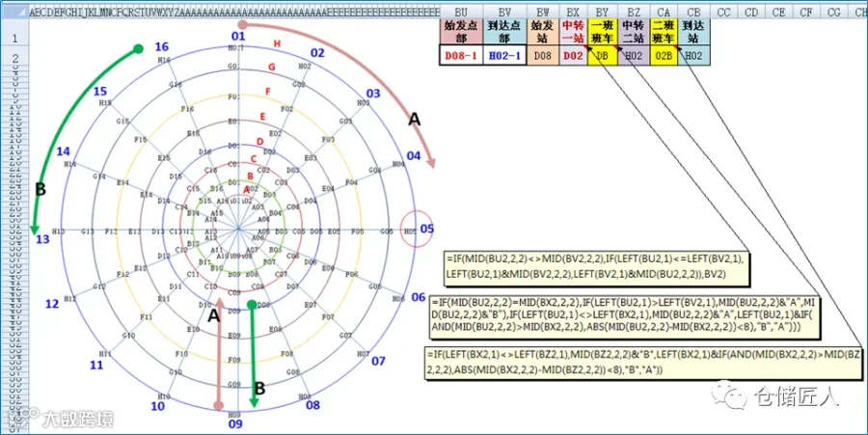Image resolution: width=868 pixels, height=435 pixels.
Task: Select the pink upward arrow near D10
Action: point(219,353)
